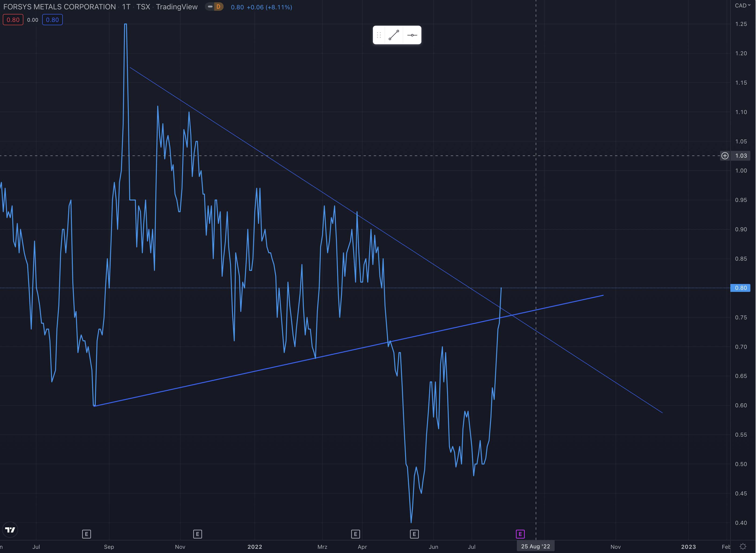The width and height of the screenshot is (756, 553).
Task: Toggle the market status indicator pill
Action: coord(210,7)
